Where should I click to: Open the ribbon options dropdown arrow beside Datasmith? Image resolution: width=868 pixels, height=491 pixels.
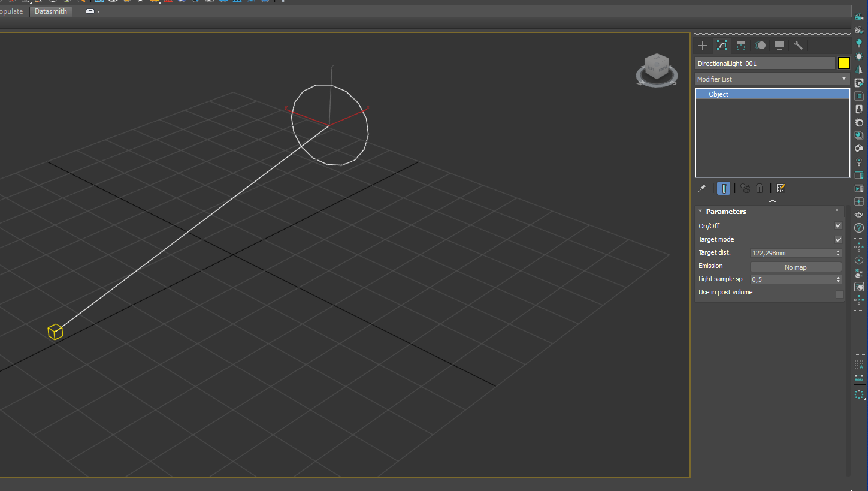pos(98,11)
